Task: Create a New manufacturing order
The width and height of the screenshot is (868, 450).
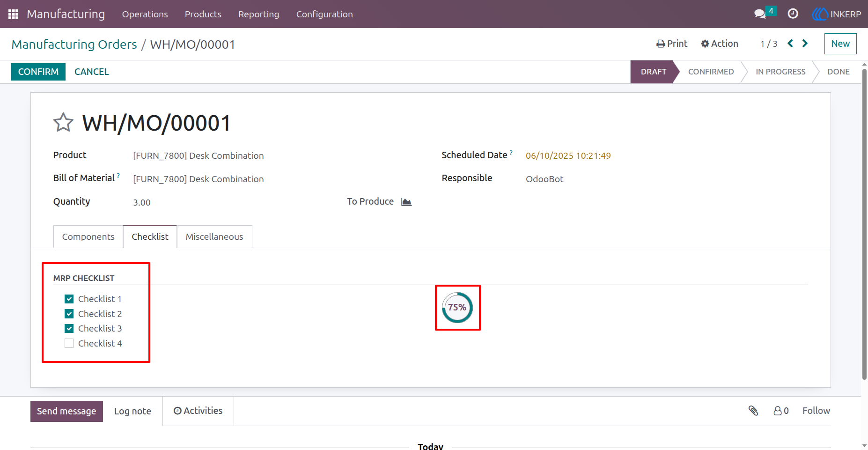Action: (840, 44)
